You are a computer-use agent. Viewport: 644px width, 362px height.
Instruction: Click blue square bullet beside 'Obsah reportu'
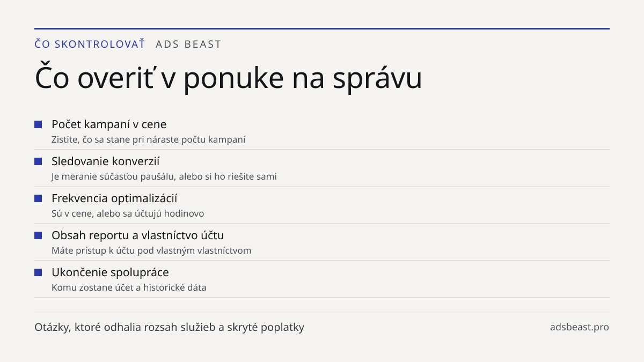38,235
